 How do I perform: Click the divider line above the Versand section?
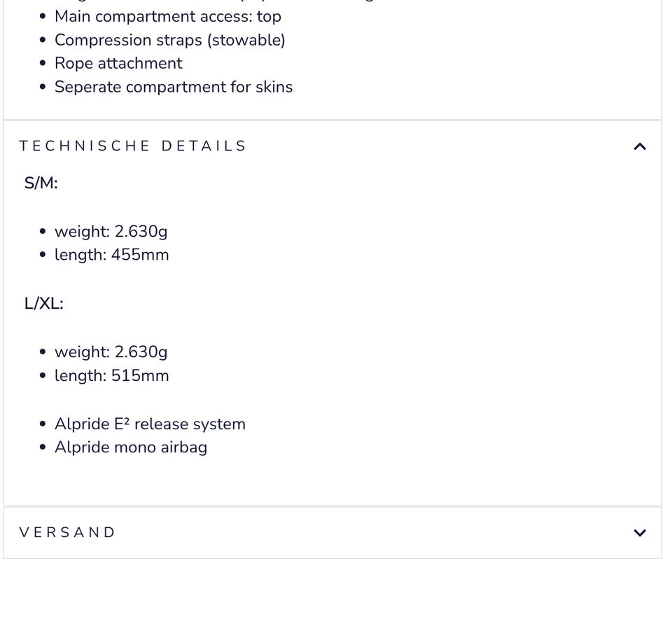pos(332,506)
